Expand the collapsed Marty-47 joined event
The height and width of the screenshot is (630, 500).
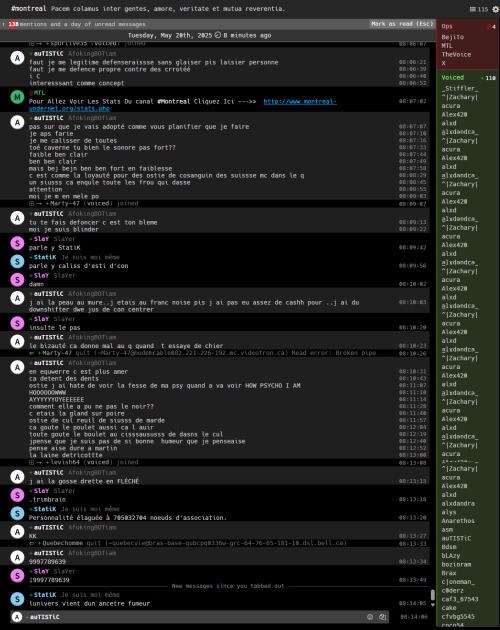31,204
